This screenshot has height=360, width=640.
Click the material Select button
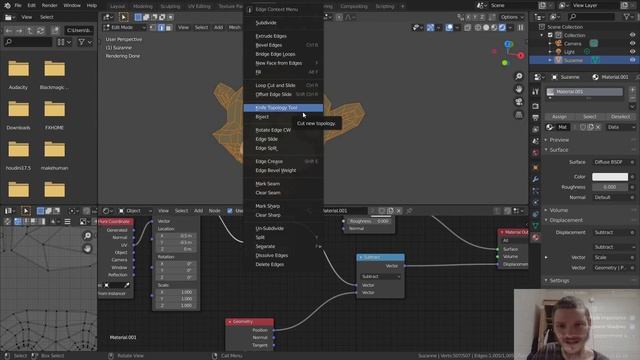pos(589,116)
